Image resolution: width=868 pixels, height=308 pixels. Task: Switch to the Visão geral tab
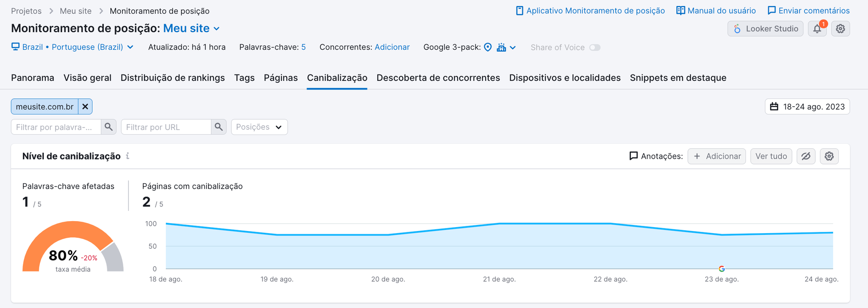(x=87, y=78)
